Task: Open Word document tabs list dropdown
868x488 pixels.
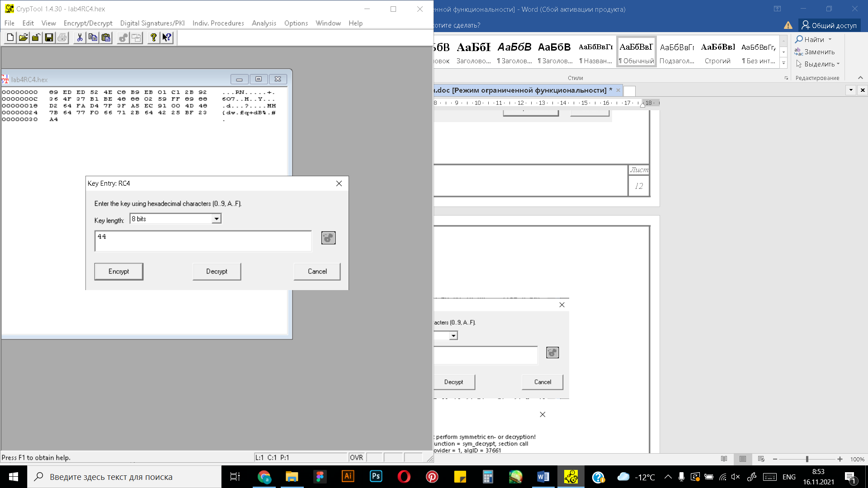Action: [851, 90]
